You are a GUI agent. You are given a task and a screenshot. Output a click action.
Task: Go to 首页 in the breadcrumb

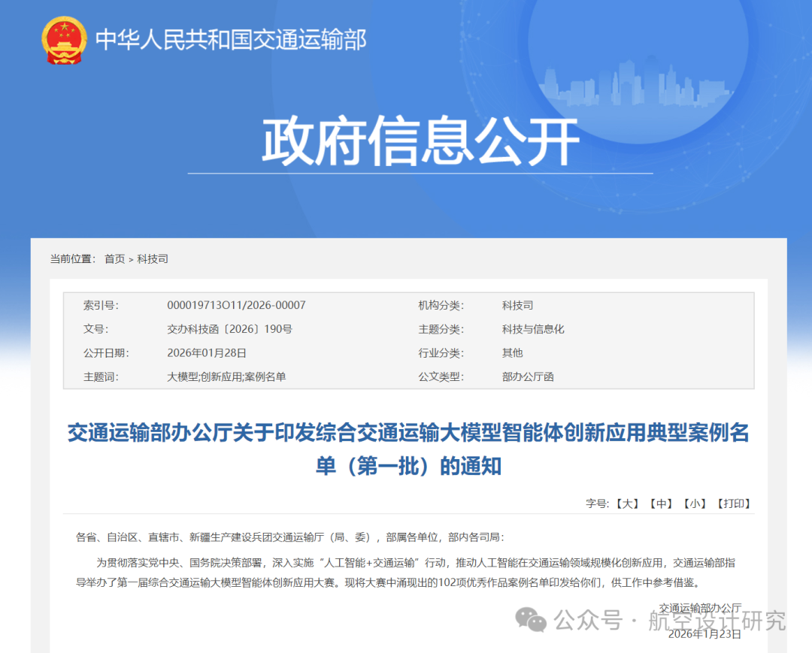114,258
